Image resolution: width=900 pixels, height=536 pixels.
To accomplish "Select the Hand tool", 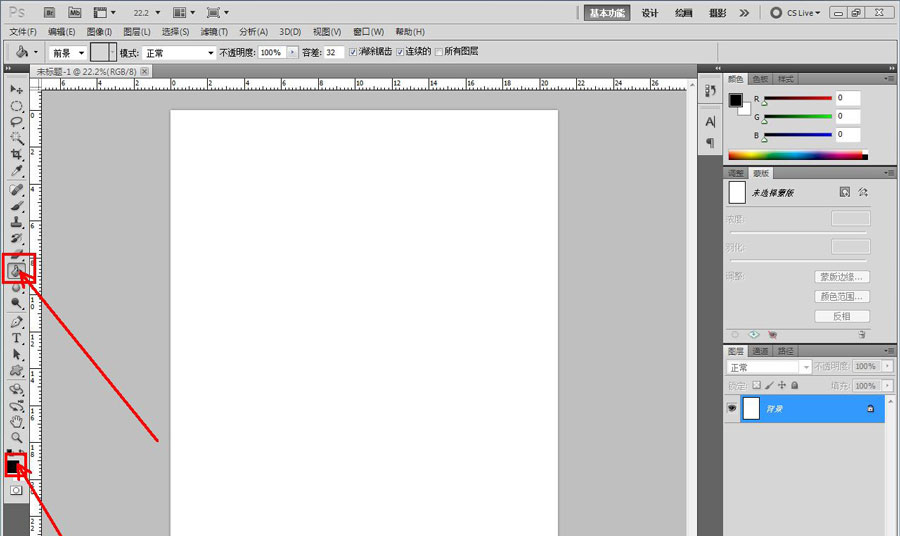I will point(17,421).
